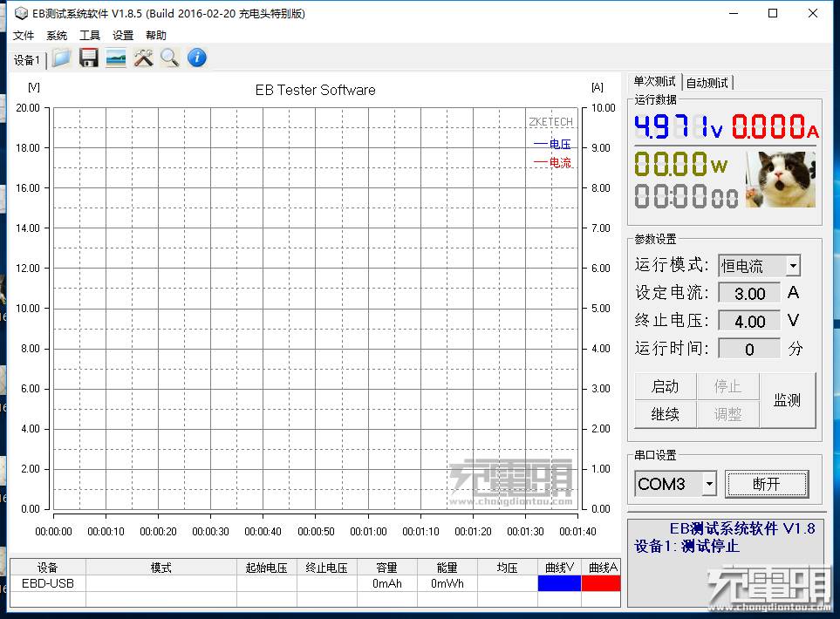
Task: Save data with the floppy disk icon
Action: click(x=88, y=58)
